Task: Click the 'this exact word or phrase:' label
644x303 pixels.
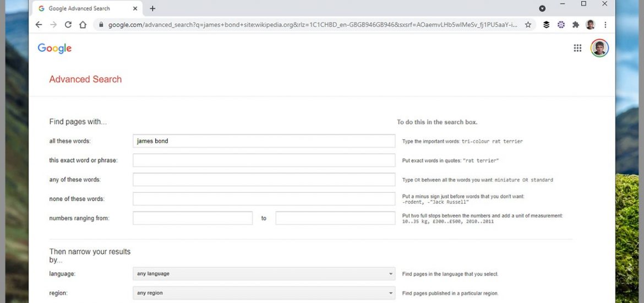Action: tap(83, 160)
